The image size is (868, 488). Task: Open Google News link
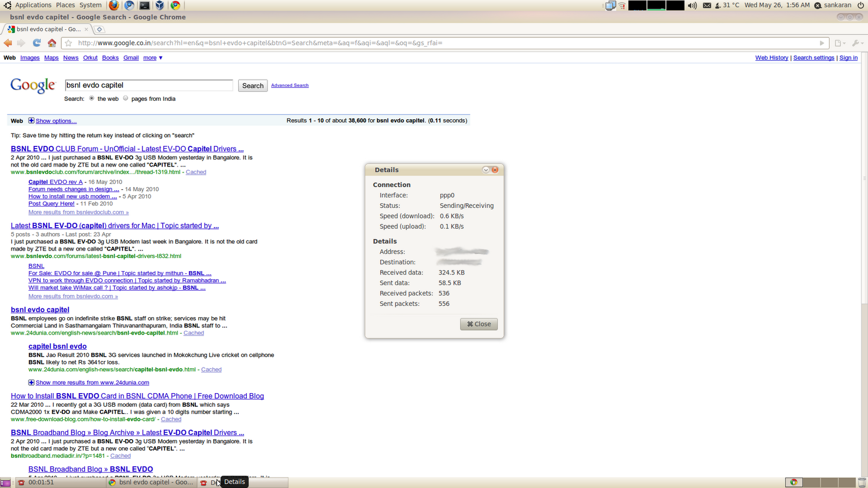pos(71,58)
